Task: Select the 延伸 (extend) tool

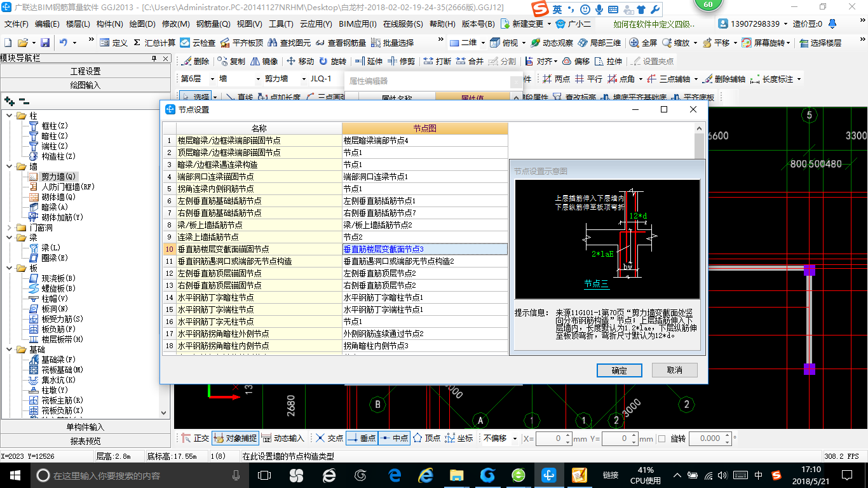Action: [369, 62]
